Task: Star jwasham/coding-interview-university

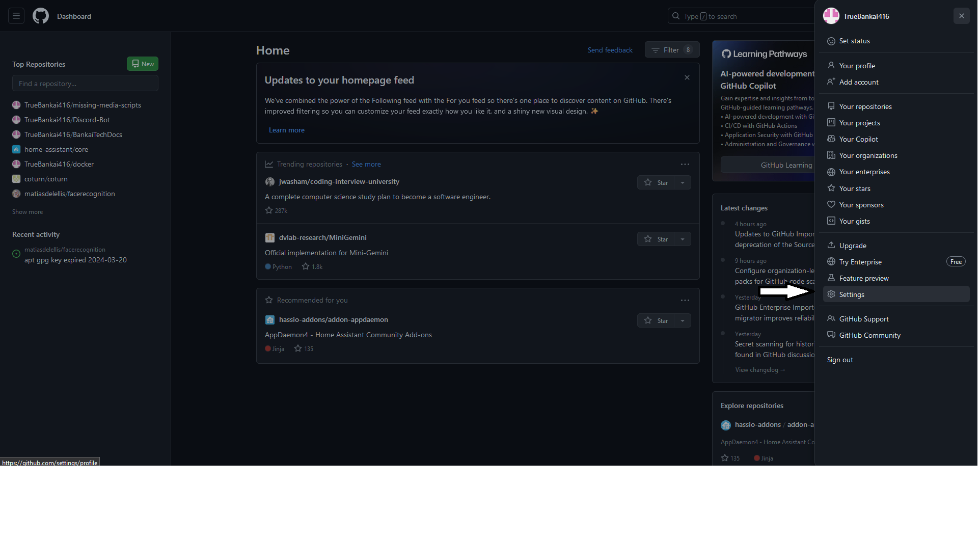Action: 656,182
